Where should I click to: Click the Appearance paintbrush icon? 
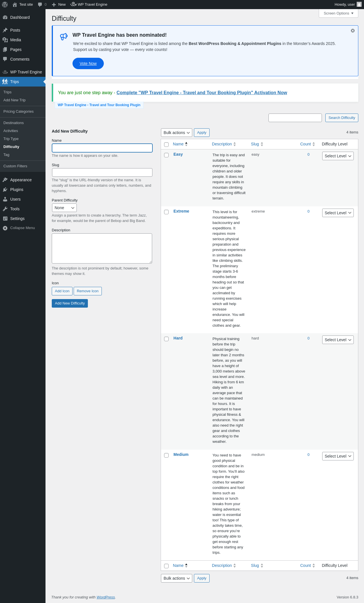tap(5, 180)
